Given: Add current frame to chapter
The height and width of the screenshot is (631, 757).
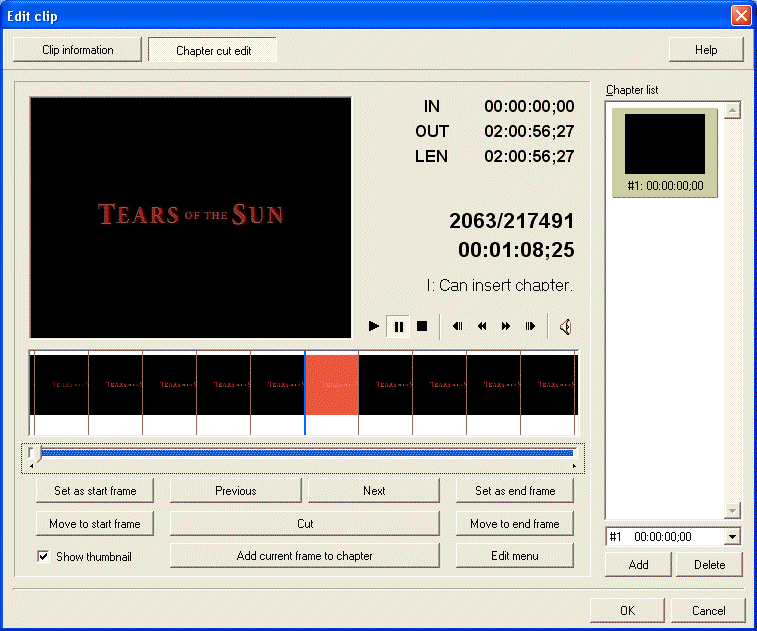Looking at the screenshot, I should click(x=305, y=556).
